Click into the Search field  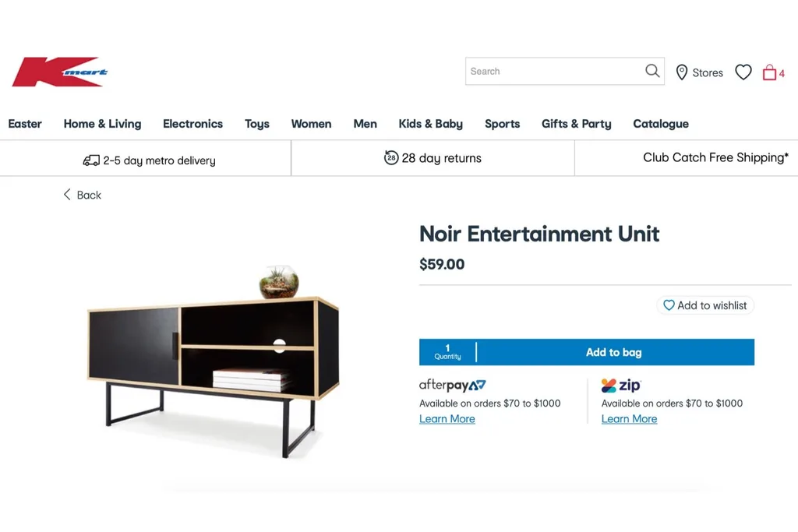click(555, 71)
